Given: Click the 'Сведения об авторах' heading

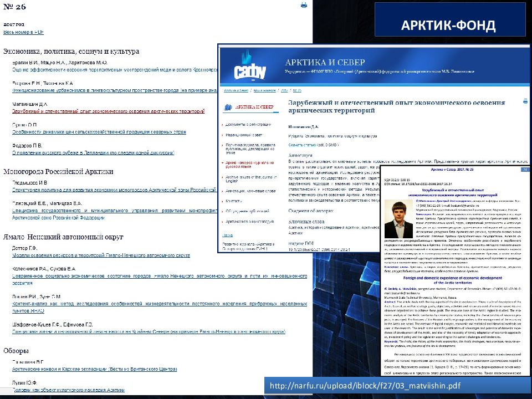Looking at the screenshot, I should point(311,211).
